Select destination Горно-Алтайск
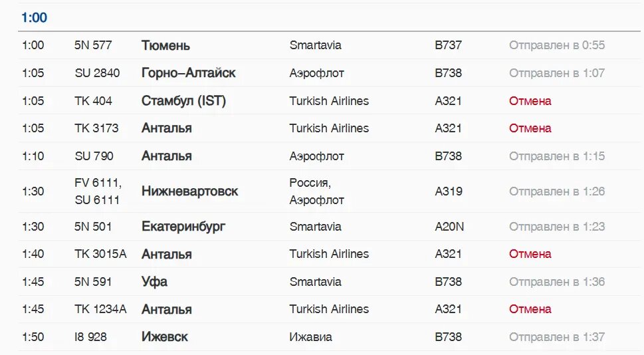Screen dimensions: 644x355 pos(188,73)
